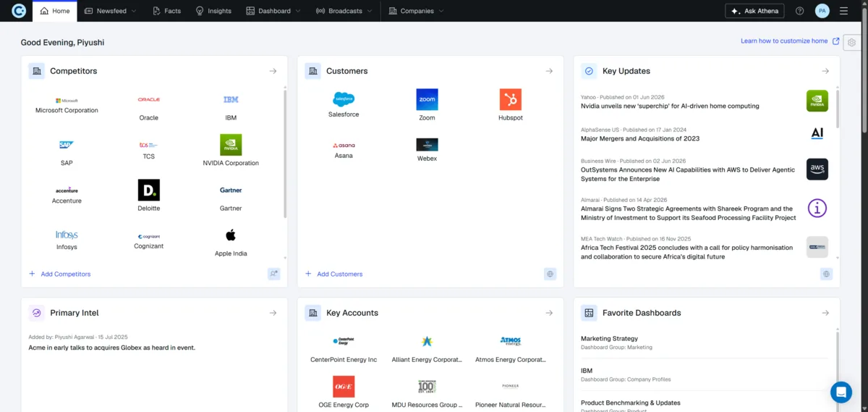Expand the Newsfeed dropdown menu
868x412 pixels.
110,11
